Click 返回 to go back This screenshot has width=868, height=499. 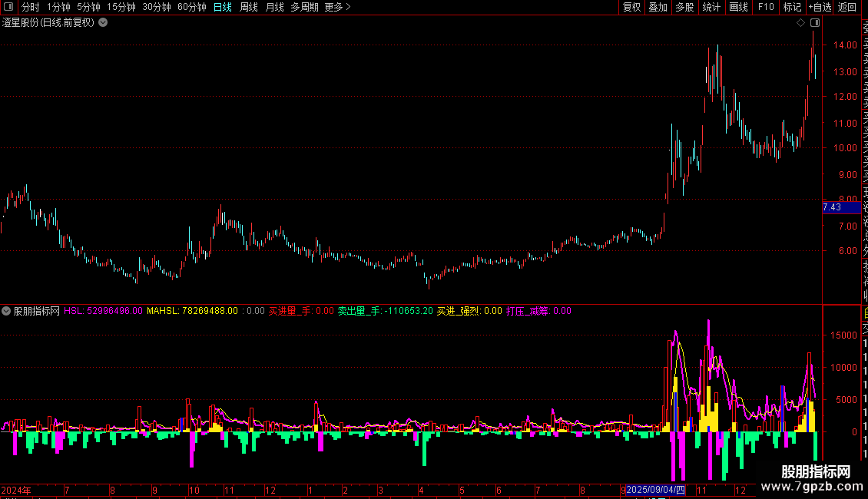tap(847, 7)
